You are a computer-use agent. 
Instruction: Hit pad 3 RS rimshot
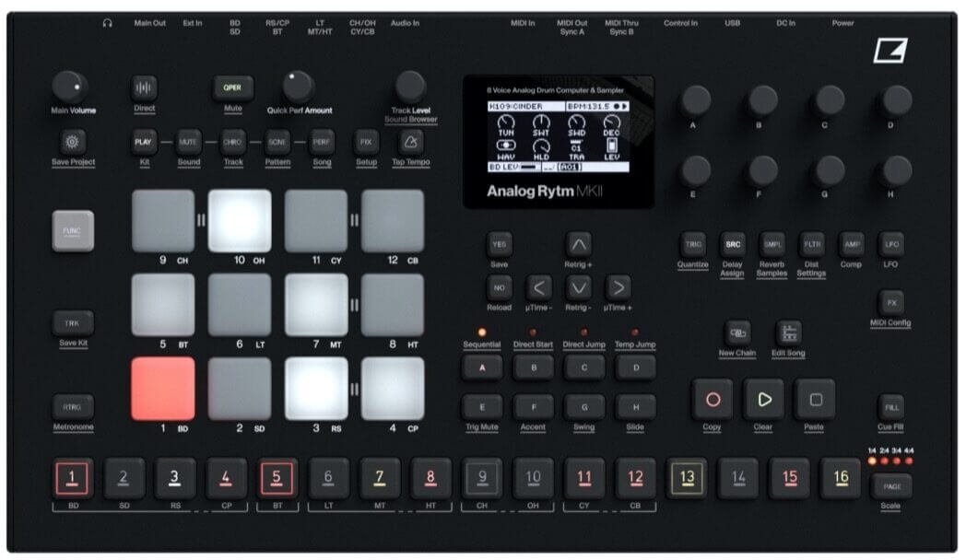click(x=316, y=389)
